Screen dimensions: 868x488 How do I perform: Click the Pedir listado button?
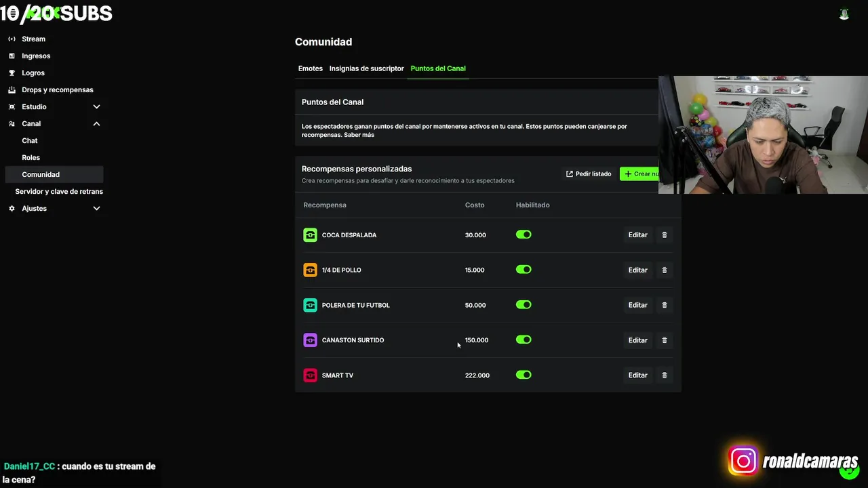[589, 174]
